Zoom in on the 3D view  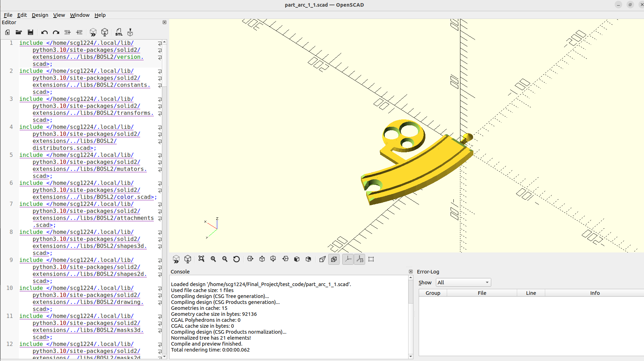coord(213,259)
